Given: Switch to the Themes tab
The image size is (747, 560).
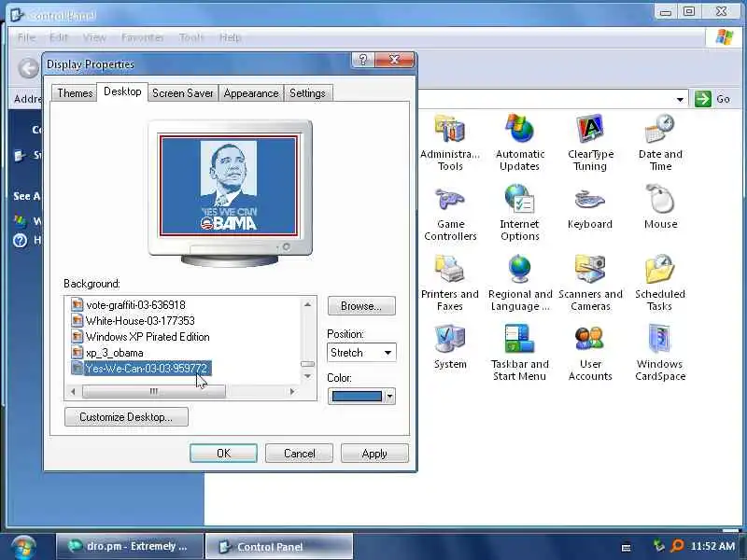Looking at the screenshot, I should [x=75, y=92].
